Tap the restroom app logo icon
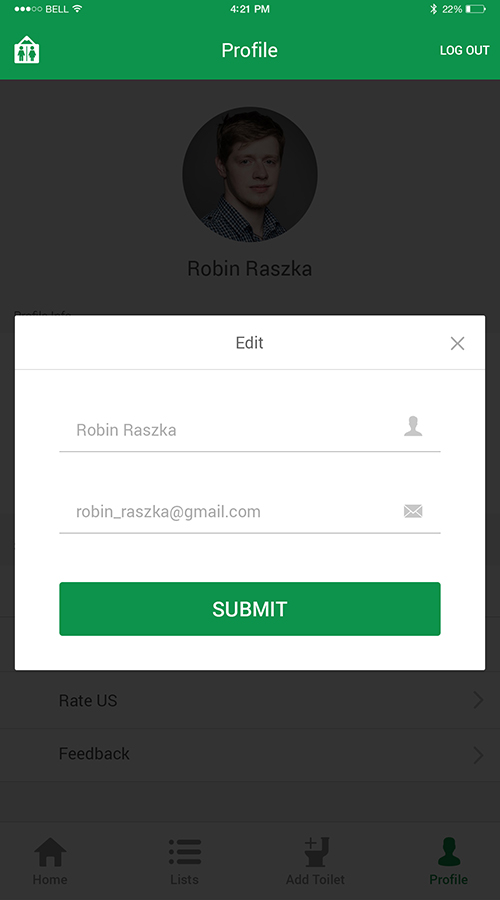Screen dimensions: 500x900 pyautogui.click(x=26, y=49)
